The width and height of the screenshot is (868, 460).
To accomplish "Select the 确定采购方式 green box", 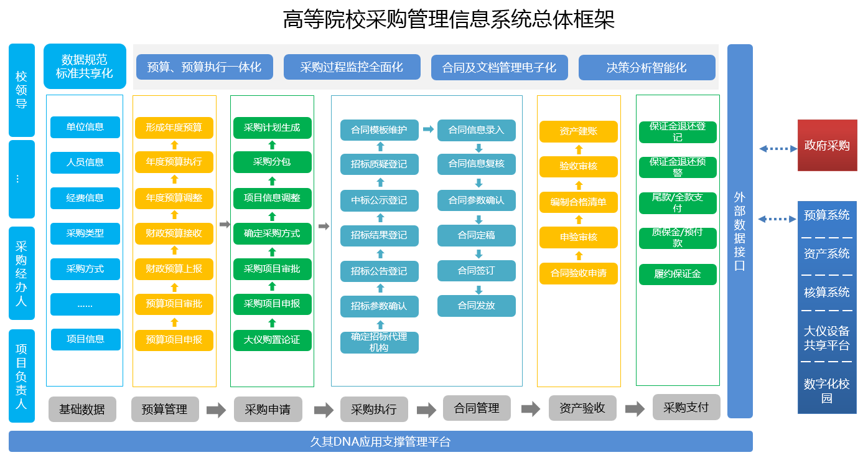I will [272, 233].
